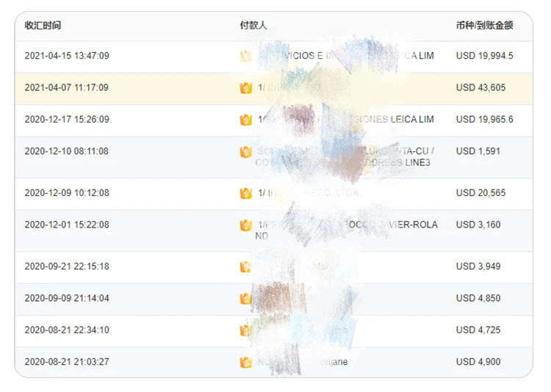551x392 pixels.
Task: Select the payer icon in the 2020-09-21 row
Action: click(245, 266)
